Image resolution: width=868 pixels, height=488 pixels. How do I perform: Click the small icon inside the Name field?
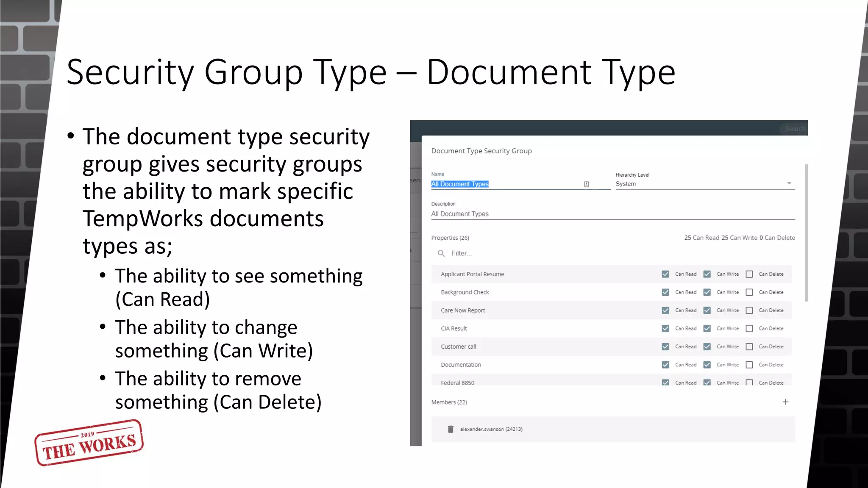coord(587,184)
